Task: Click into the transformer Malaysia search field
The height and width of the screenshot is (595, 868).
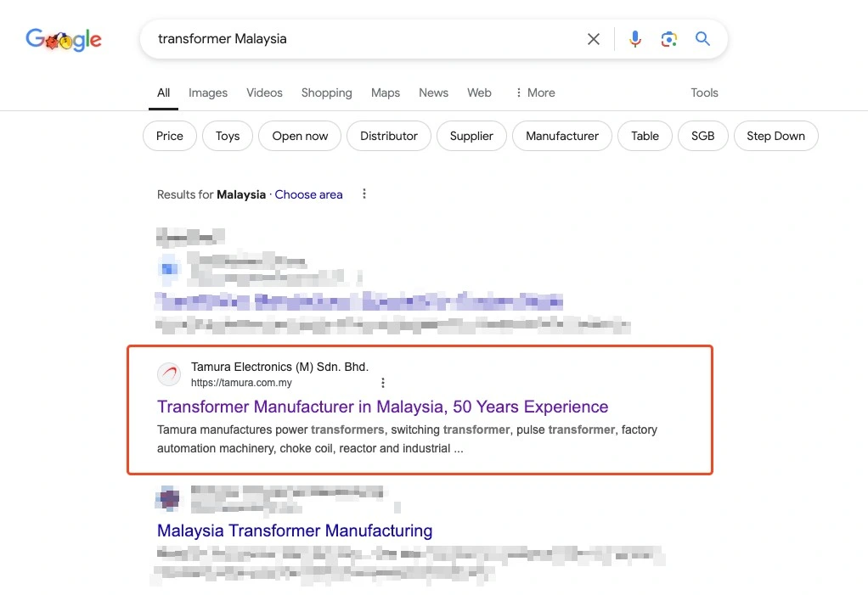Action: [365, 39]
